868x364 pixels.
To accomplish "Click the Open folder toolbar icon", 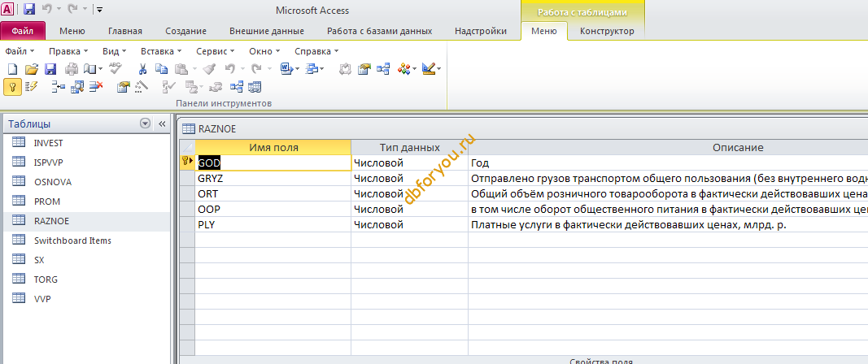I will click(x=32, y=69).
